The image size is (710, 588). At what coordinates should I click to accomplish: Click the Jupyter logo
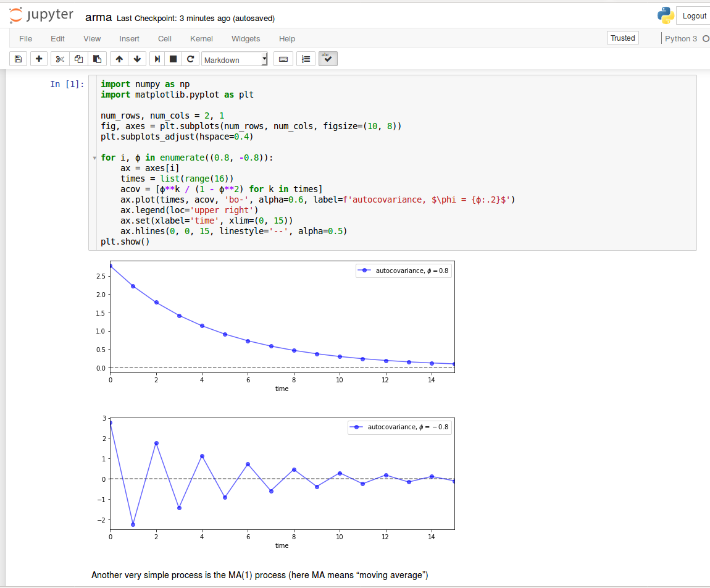click(41, 15)
